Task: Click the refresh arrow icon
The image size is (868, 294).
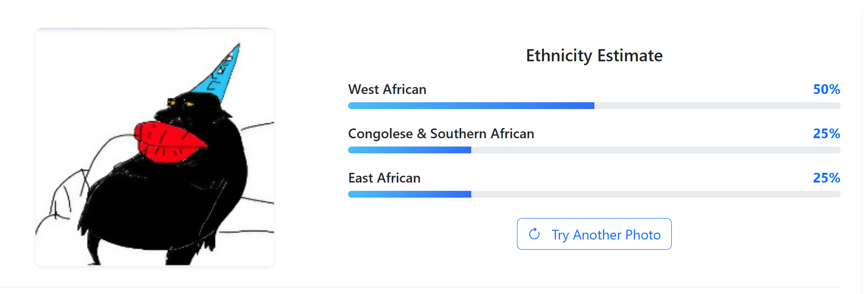Action: tap(534, 234)
